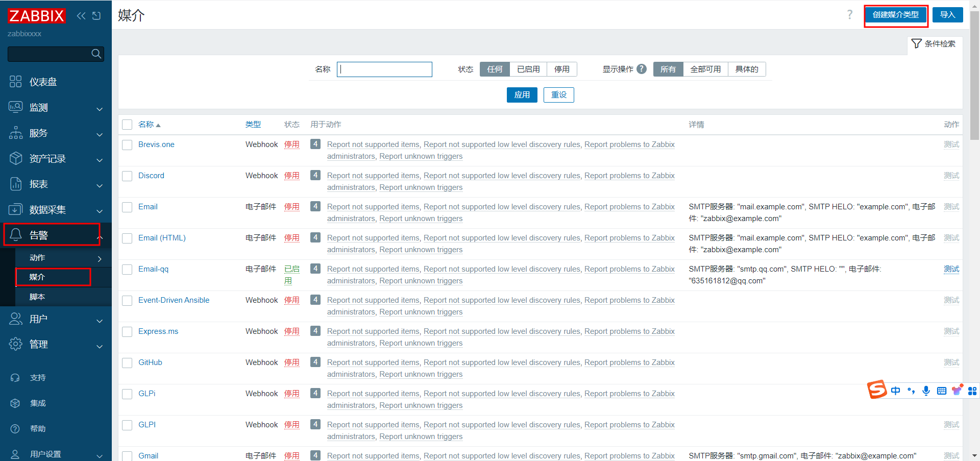980x461 pixels.
Task: Select 具体的 display filter
Action: tap(747, 69)
